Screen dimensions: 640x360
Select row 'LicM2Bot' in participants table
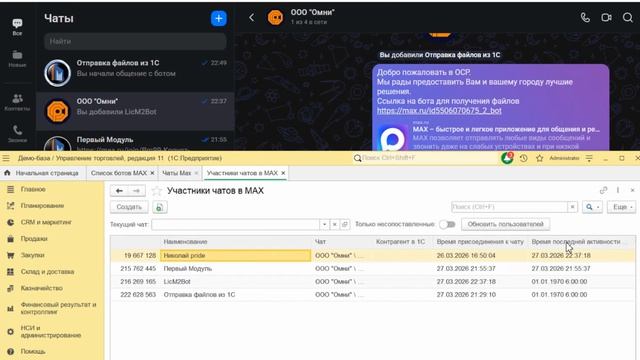pos(372,282)
